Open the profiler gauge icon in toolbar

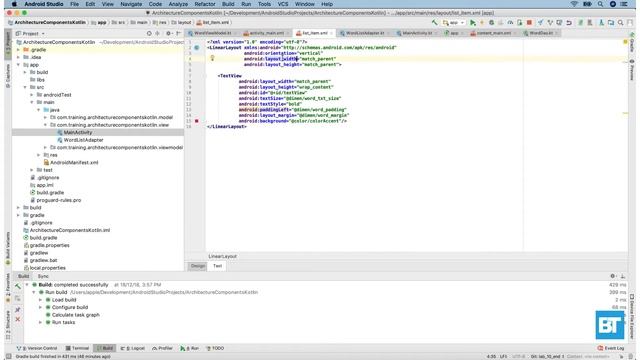(510, 23)
